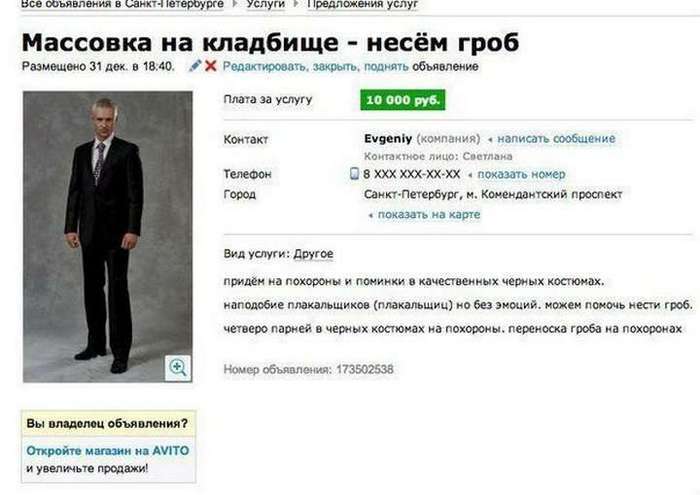
Task: Go to 'Услуги' breadcrumb
Action: coord(265,4)
